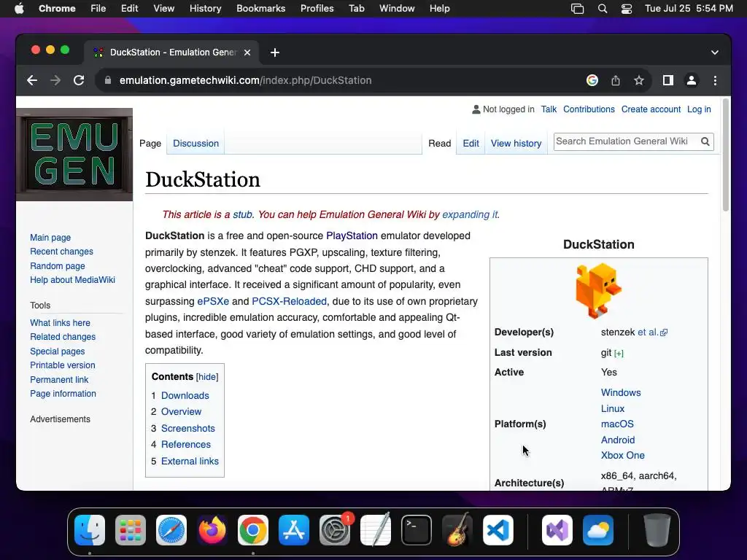Open the PCSX-Reloaded link
The image size is (747, 560).
pyautogui.click(x=289, y=301)
